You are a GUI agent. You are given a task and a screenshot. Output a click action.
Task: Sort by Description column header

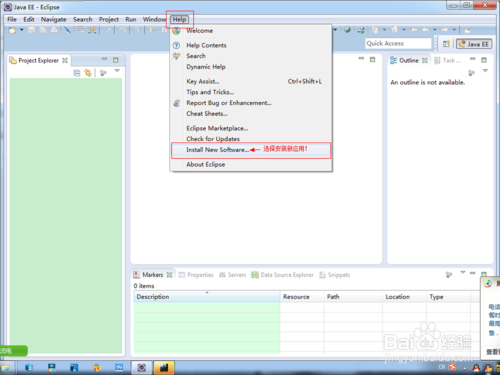pos(207,297)
